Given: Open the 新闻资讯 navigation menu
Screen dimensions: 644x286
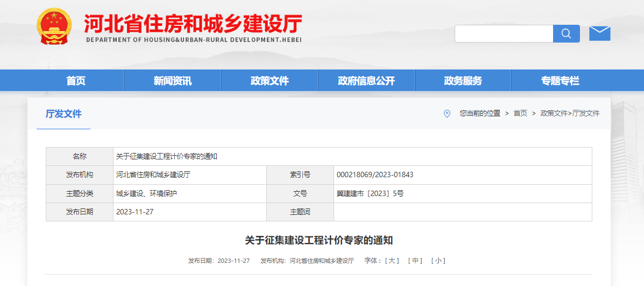Looking at the screenshot, I should pos(173,81).
